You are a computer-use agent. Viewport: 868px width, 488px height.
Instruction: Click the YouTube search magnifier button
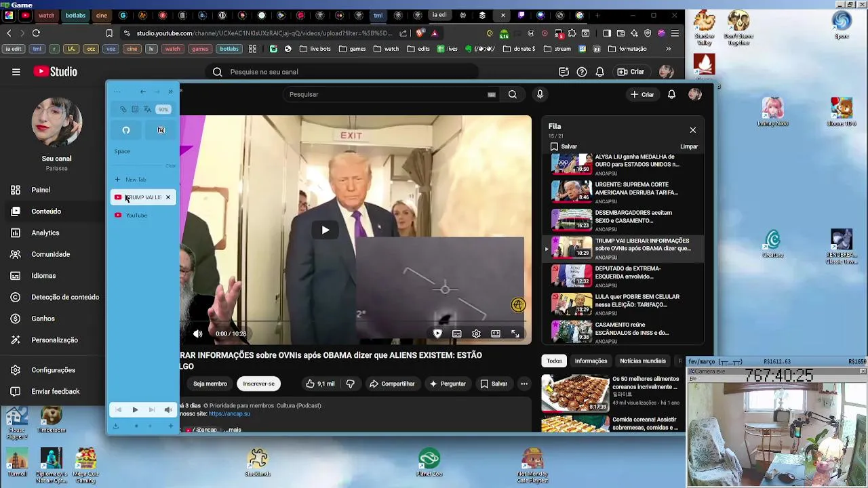coord(513,94)
